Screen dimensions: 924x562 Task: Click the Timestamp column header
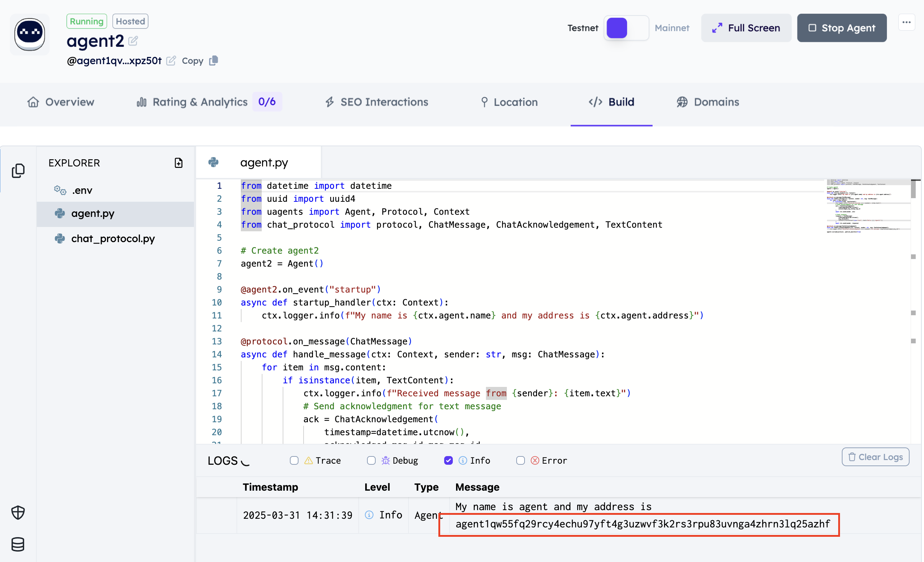[270, 487]
